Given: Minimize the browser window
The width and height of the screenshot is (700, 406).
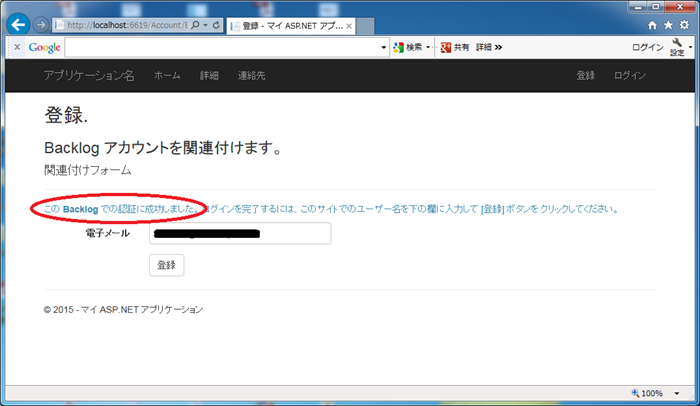Looking at the screenshot, I should tap(638, 7).
